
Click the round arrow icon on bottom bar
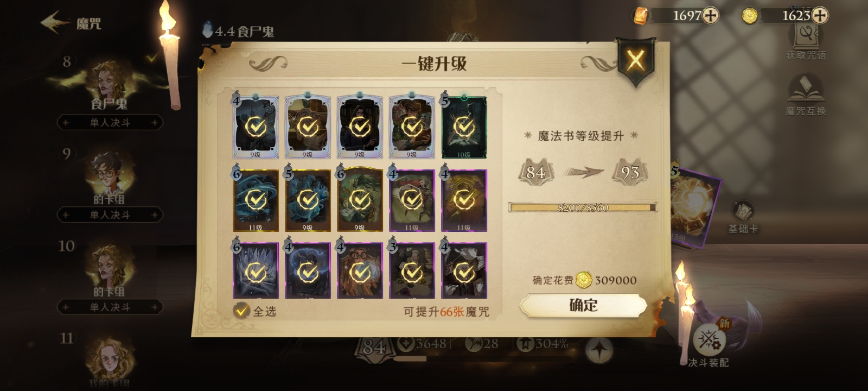599,350
